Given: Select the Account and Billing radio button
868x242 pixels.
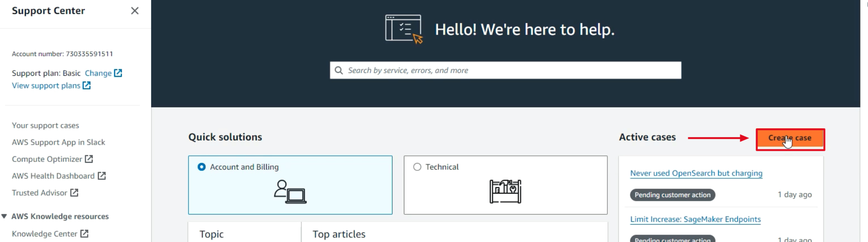Looking at the screenshot, I should point(202,167).
